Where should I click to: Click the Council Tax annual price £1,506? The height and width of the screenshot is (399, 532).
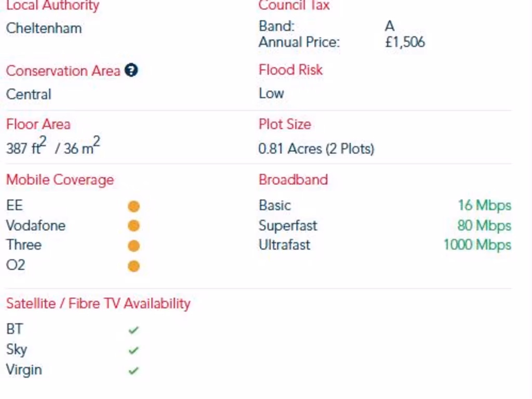405,42
